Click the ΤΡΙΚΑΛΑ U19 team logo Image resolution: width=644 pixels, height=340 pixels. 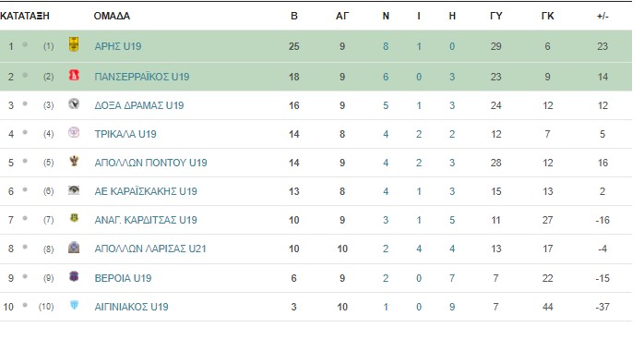point(74,132)
